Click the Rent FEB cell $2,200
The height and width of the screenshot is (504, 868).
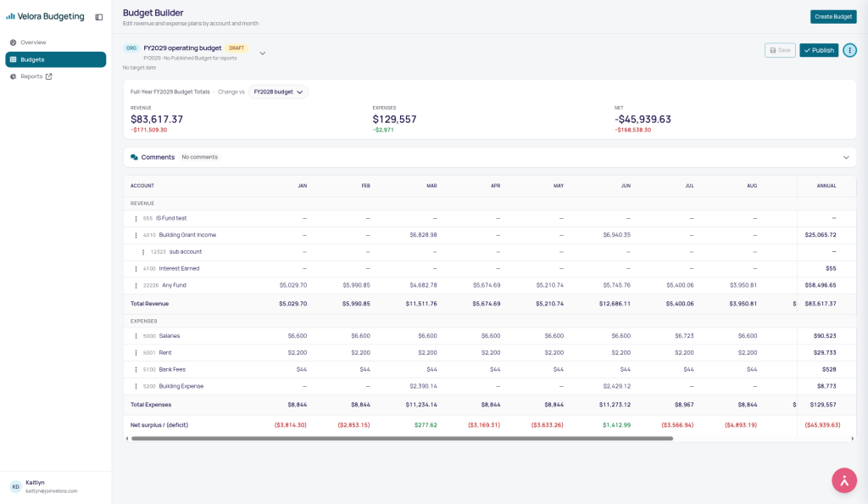[361, 353]
